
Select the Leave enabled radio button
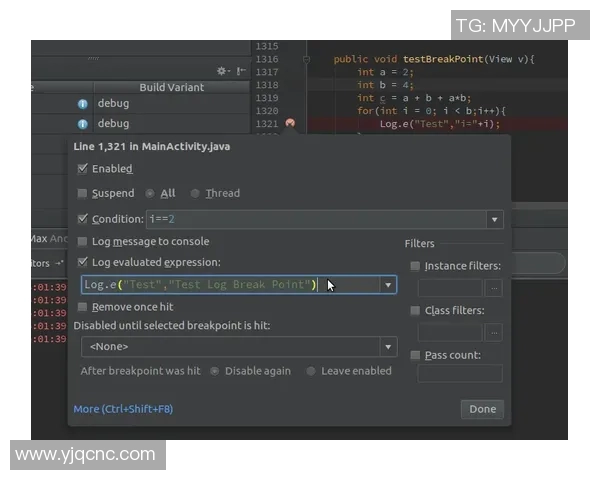point(311,371)
